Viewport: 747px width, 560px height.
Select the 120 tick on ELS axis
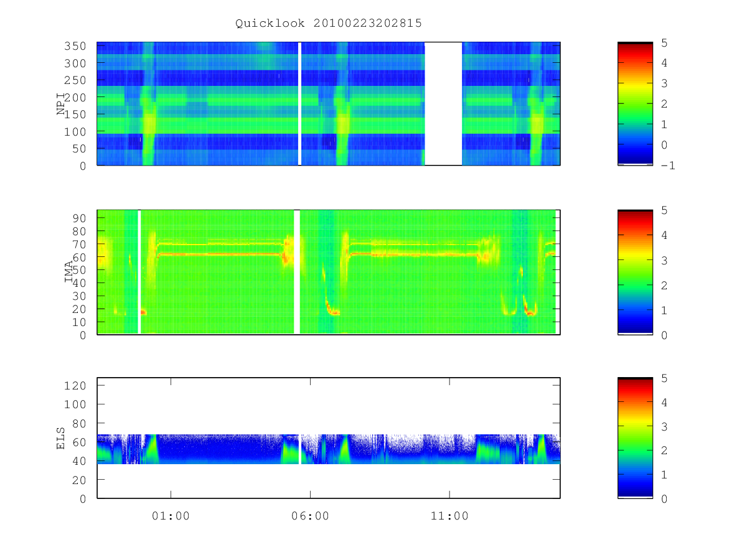77,385
